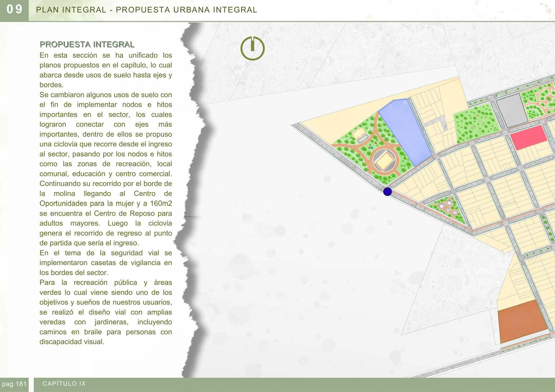Viewport: 555px width, 392px height.
Task: Click the line 'Oportunidades para la mujer y a 160m2'
Action: [x=106, y=203]
